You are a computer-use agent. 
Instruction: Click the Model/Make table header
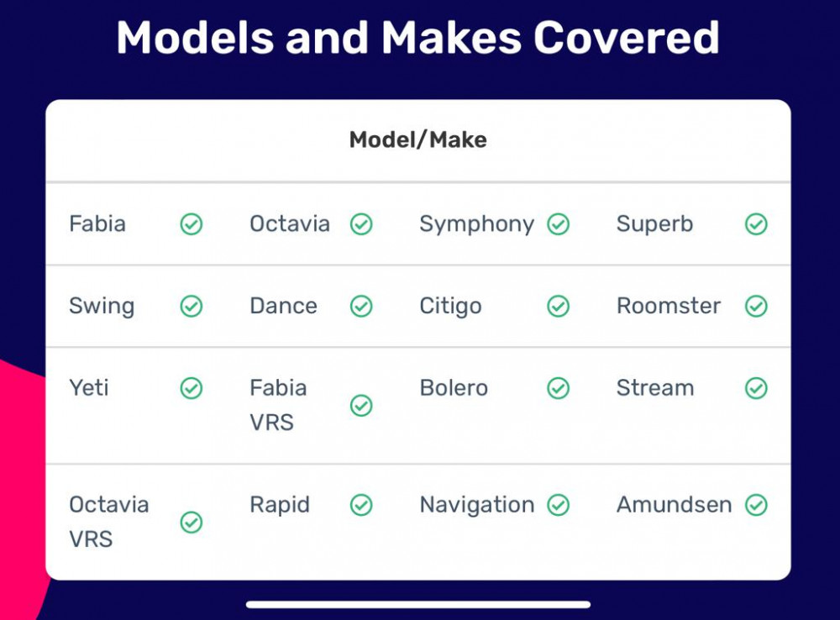pos(418,139)
